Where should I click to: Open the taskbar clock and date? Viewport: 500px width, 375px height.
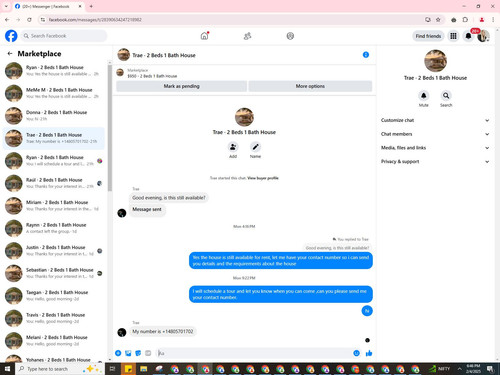click(x=473, y=369)
